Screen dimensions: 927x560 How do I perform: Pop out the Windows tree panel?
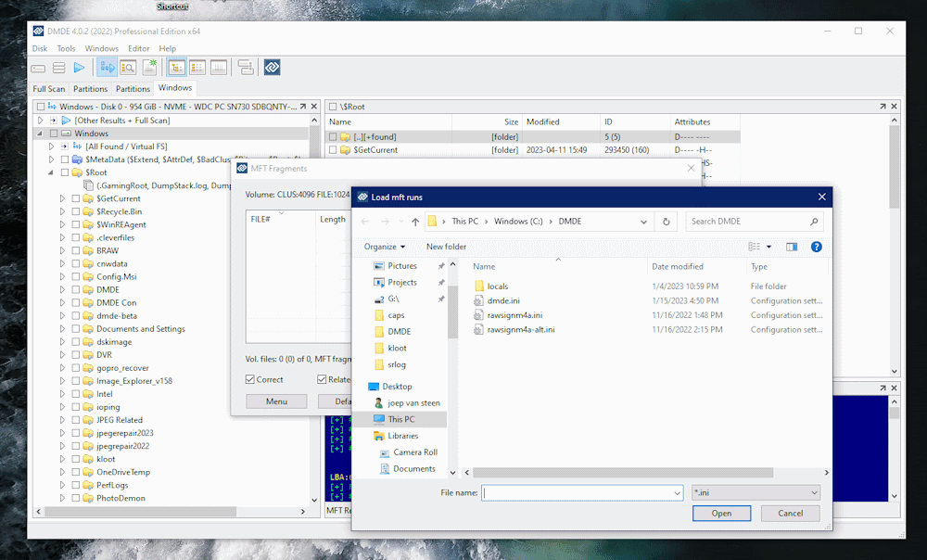coord(303,107)
